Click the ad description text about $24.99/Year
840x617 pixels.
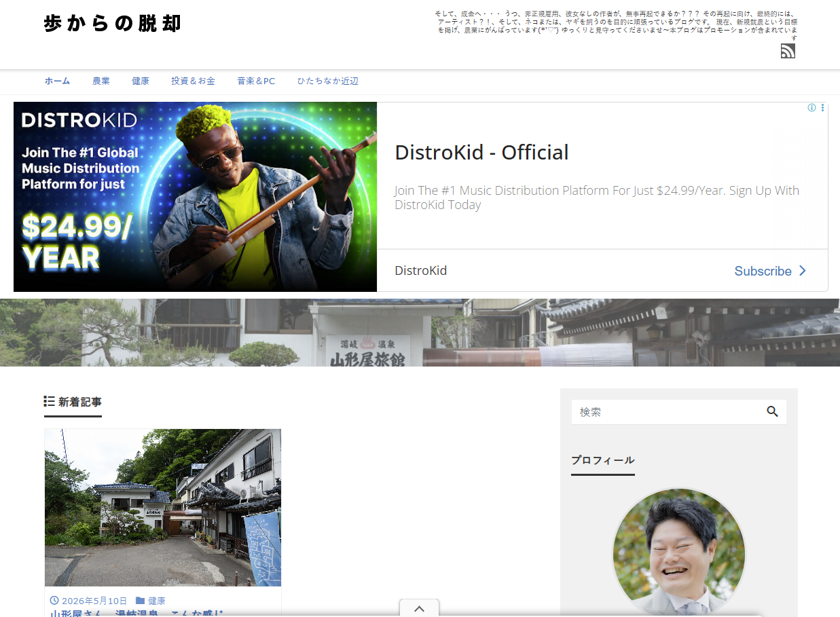click(597, 198)
